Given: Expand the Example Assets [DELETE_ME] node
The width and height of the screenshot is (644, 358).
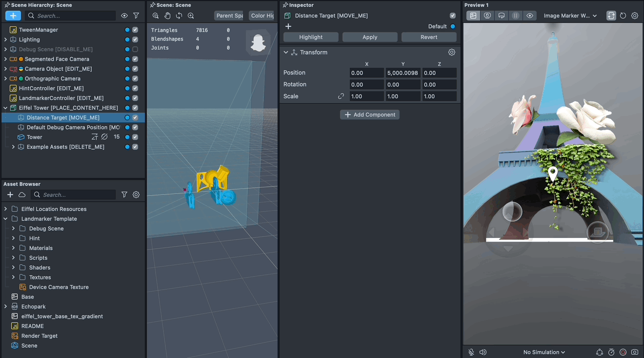Looking at the screenshot, I should 14,147.
